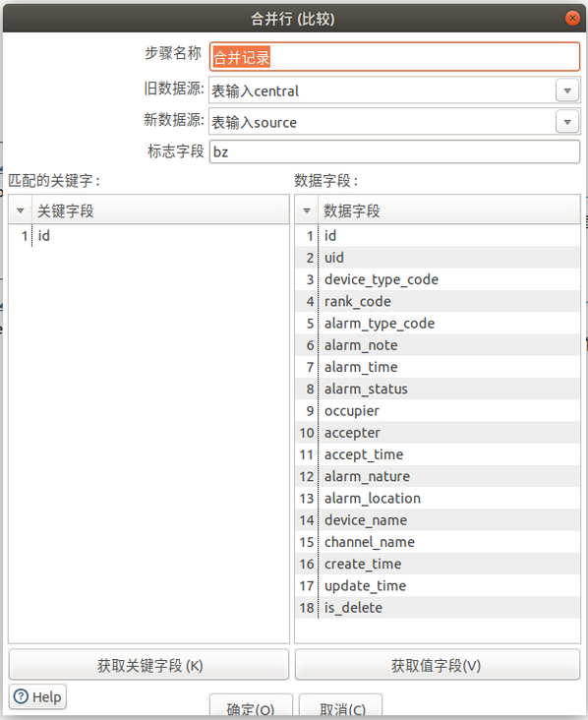Cancel with the 取消(C) button
Screen dimensions: 588x720
[x=340, y=706]
